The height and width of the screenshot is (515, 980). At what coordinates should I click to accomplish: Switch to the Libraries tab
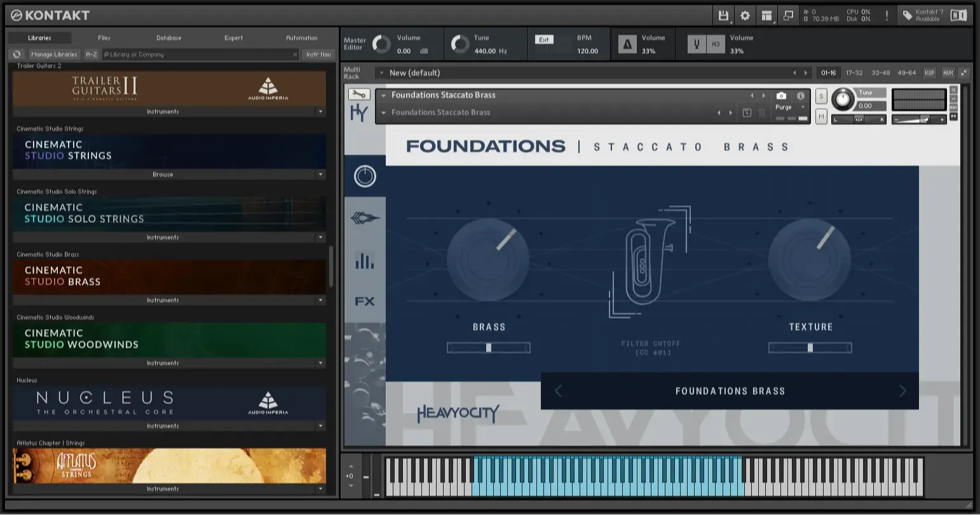coord(39,38)
